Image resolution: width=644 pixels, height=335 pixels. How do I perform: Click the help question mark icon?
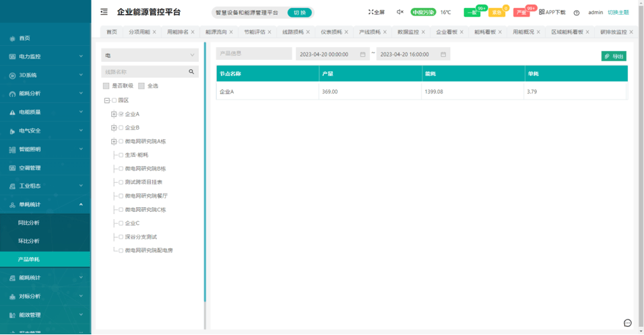[577, 13]
